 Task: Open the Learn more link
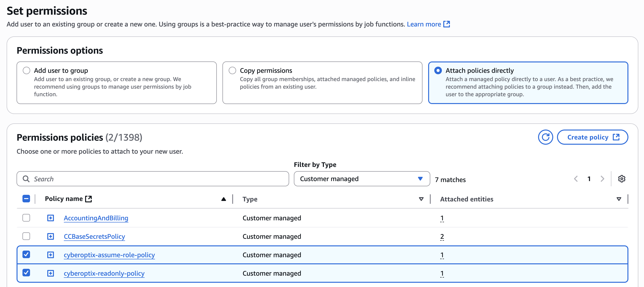click(424, 24)
